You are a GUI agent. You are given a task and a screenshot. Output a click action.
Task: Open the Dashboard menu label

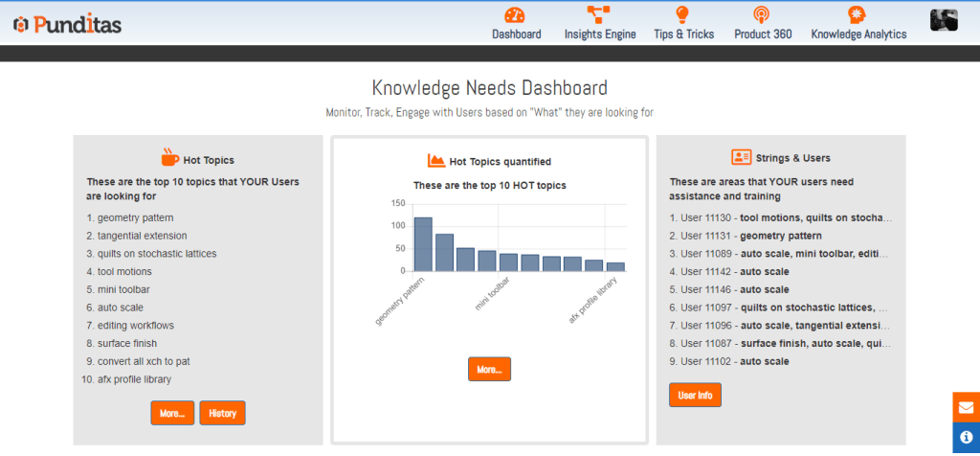(x=516, y=34)
